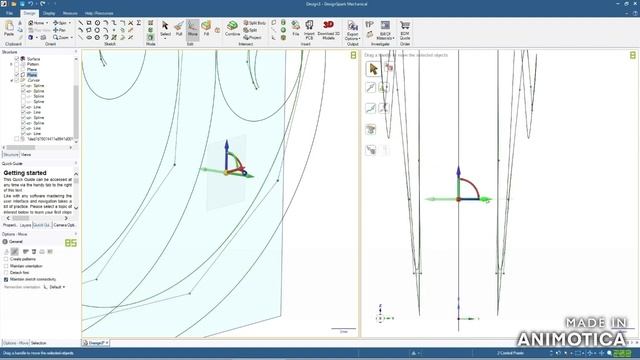Activate the Move tool
Viewport: 640px width, 360px height.
pos(193,29)
